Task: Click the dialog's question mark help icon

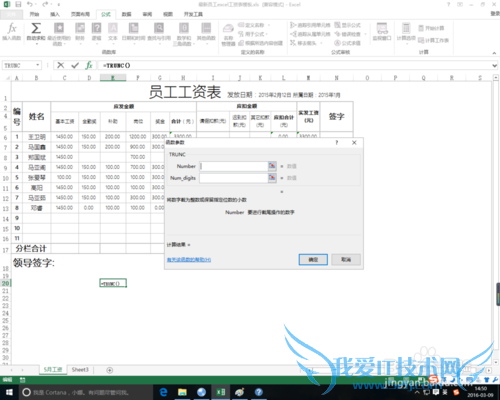Action: tap(337, 142)
